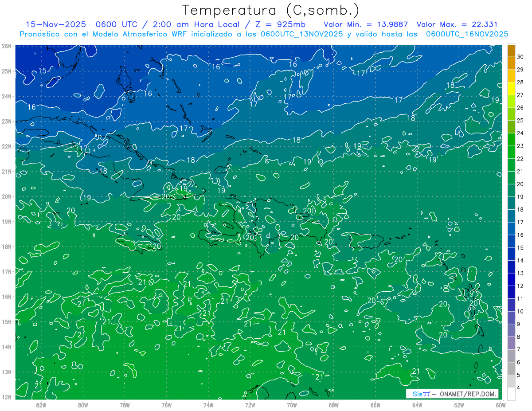Click the '12N' latitude axis label
Viewport: 532px width, 411px height.
coord(7,397)
